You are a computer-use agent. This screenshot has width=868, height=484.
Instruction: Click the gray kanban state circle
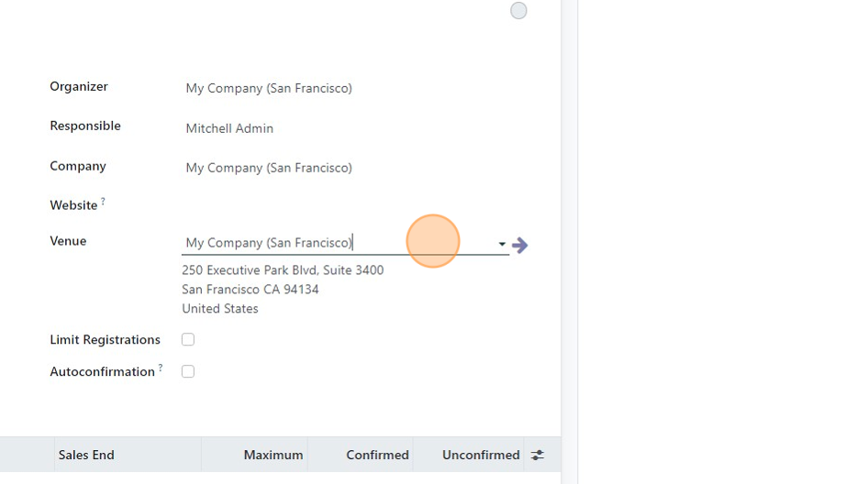(x=518, y=10)
